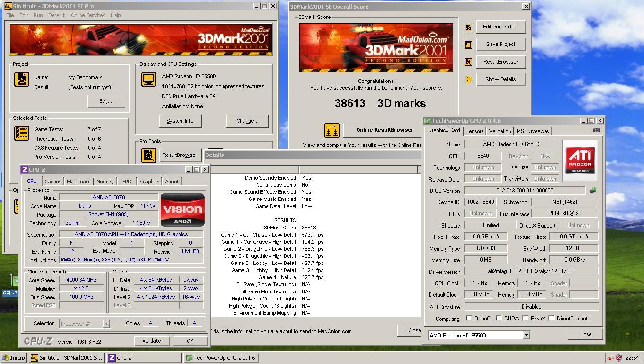Toggle the DirectCompute checkbox
The height and width of the screenshot is (364, 644).
pyautogui.click(x=551, y=318)
